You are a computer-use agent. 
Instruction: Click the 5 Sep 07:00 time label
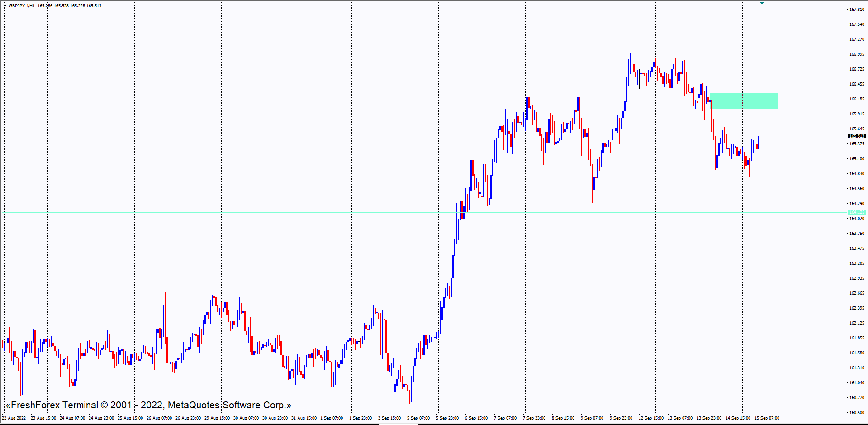(x=418, y=418)
